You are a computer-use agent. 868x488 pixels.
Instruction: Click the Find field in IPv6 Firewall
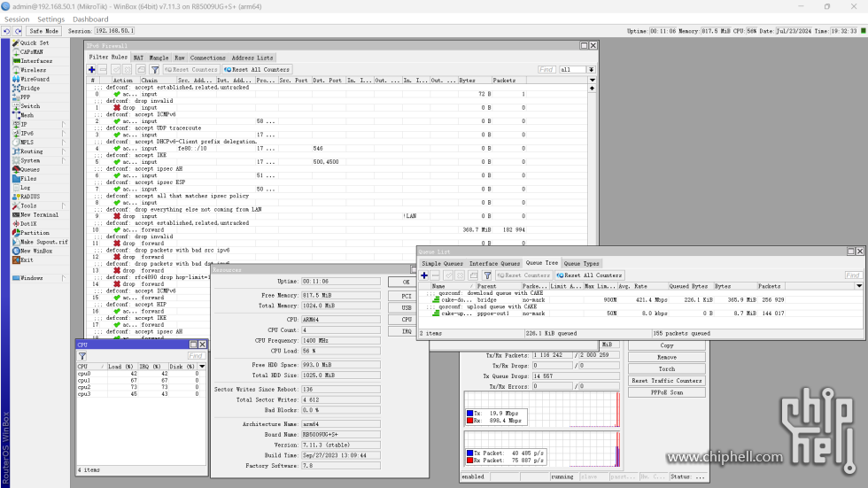(x=546, y=70)
